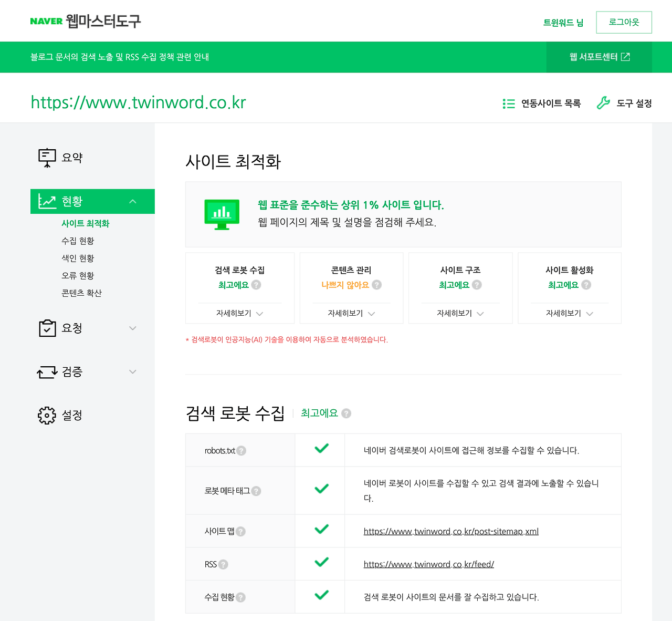Expand the 요청 menu chevron
672x621 pixels.
tap(133, 327)
